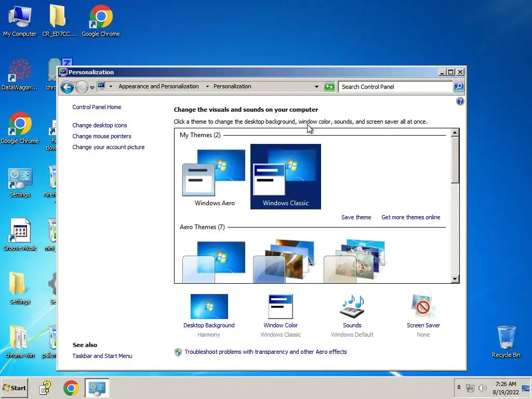
Task: Select the Groove Music desktop icon
Action: click(x=20, y=235)
